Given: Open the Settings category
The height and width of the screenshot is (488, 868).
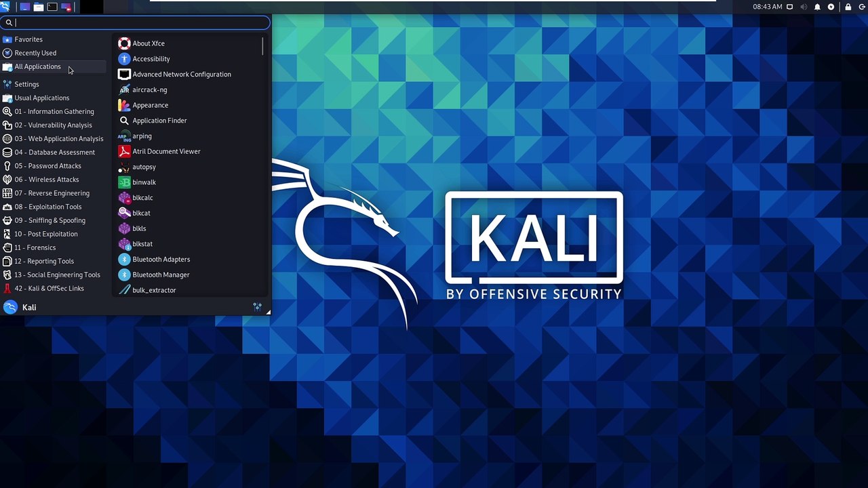Looking at the screenshot, I should [54, 84].
